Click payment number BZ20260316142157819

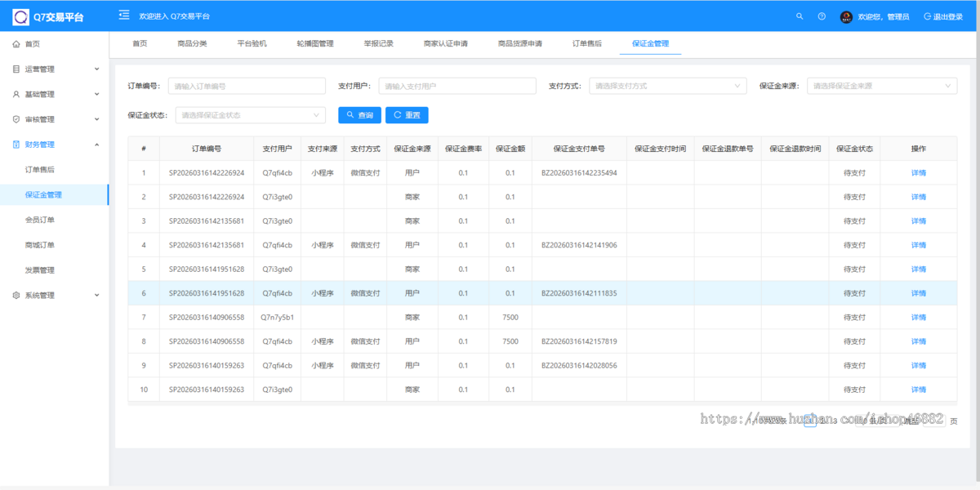pos(579,341)
